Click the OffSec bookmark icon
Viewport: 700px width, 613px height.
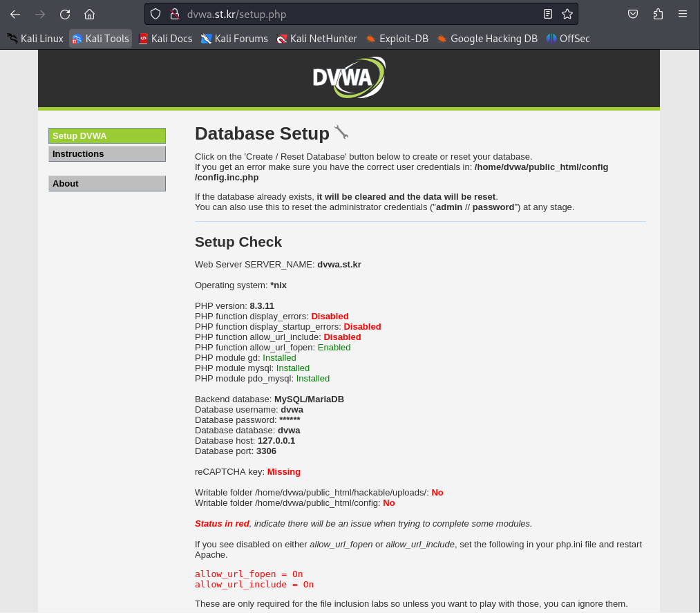pos(551,39)
